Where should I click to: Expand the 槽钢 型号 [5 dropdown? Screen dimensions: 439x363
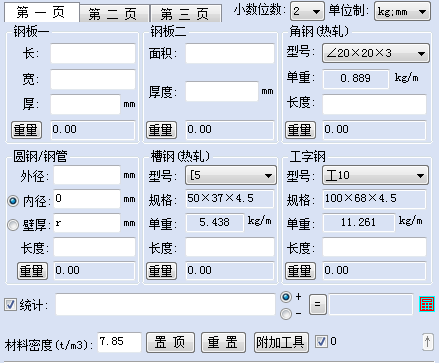(x=231, y=175)
